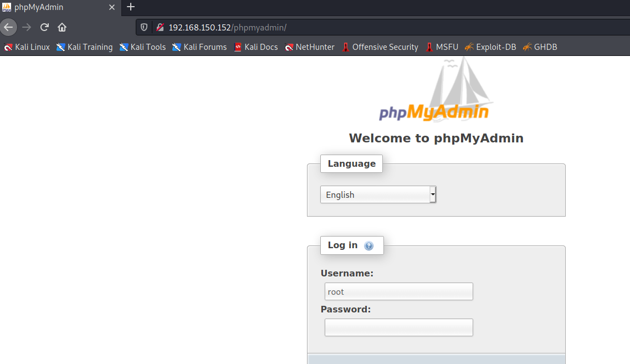Open the Offensive Security bookmark
This screenshot has width=630, height=364.
tap(380, 47)
